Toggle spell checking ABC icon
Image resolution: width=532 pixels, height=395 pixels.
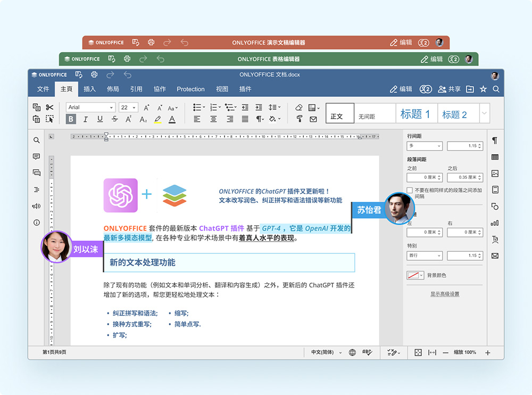(367, 352)
